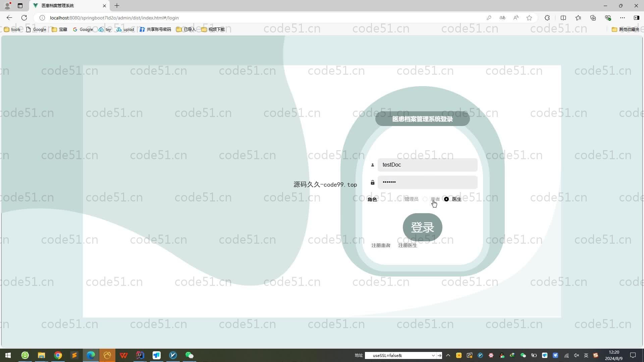Open WPS Office from taskbar
The height and width of the screenshot is (362, 644).
point(124,355)
